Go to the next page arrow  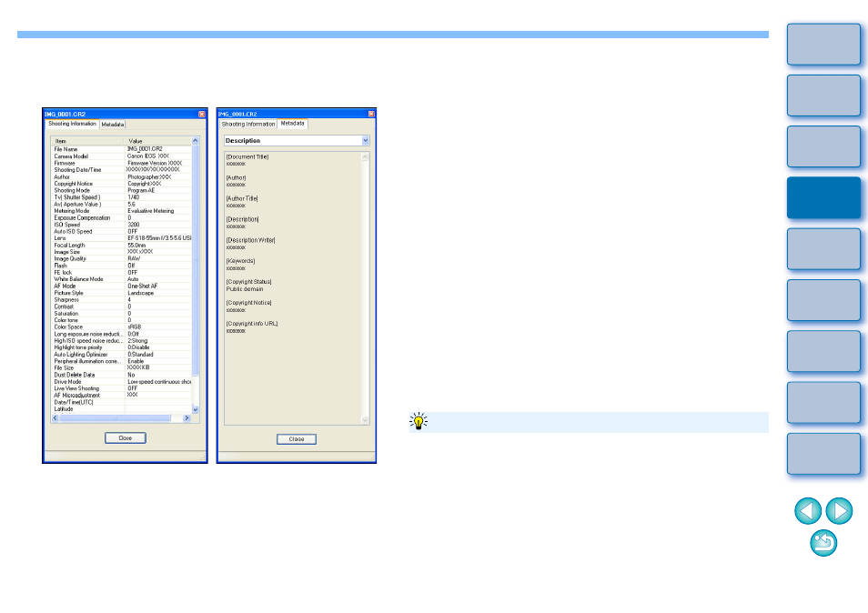point(839,510)
